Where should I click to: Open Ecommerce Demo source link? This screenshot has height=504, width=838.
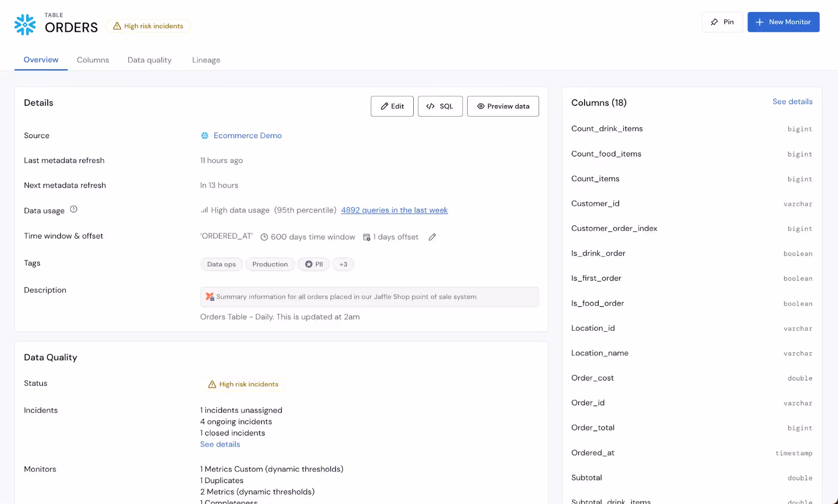(248, 136)
